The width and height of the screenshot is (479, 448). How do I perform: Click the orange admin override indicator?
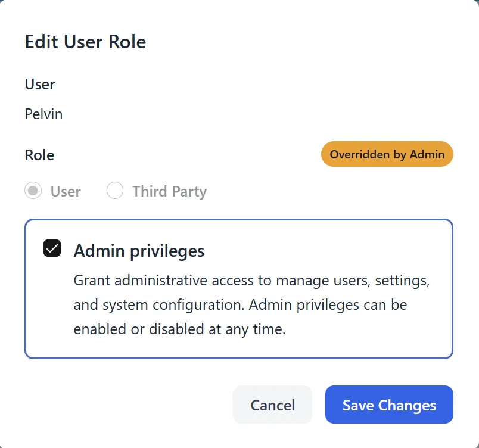(387, 154)
